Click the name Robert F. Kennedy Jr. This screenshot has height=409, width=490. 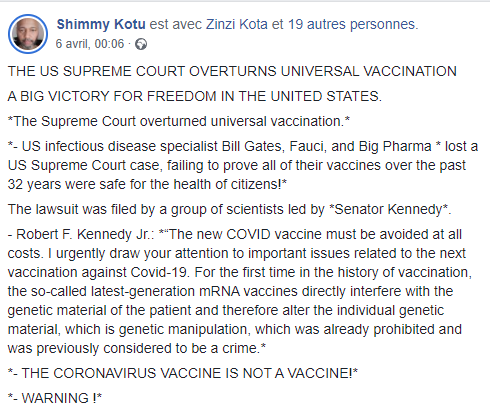(x=84, y=234)
